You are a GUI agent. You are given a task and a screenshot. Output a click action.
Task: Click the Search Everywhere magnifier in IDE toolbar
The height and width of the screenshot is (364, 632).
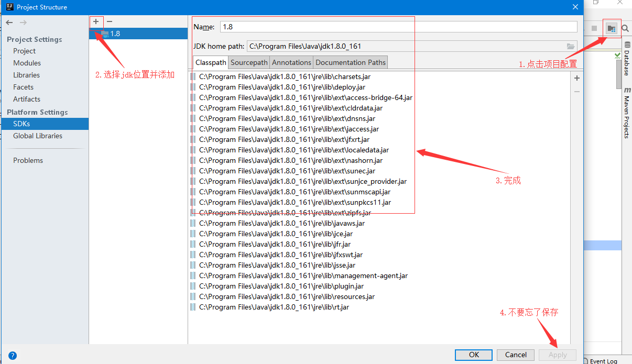pos(625,28)
